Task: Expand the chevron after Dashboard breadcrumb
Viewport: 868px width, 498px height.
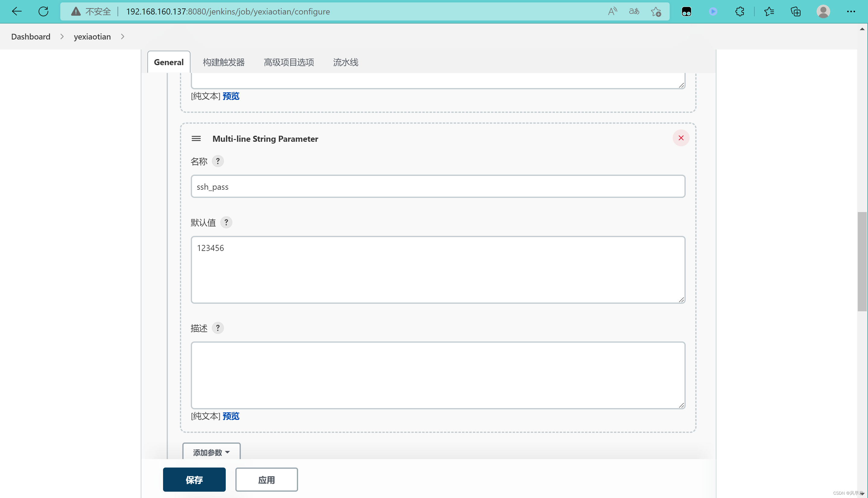Action: pos(62,36)
